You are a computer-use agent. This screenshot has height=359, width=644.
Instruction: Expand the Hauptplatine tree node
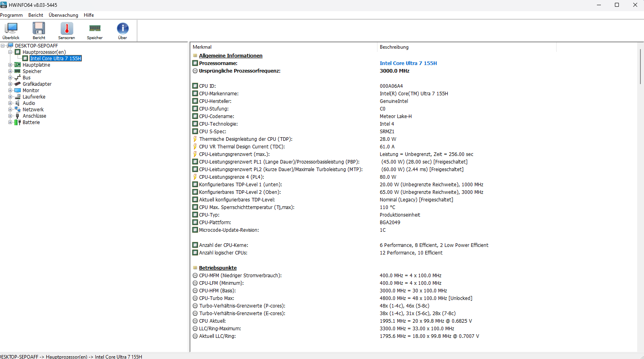(10, 65)
